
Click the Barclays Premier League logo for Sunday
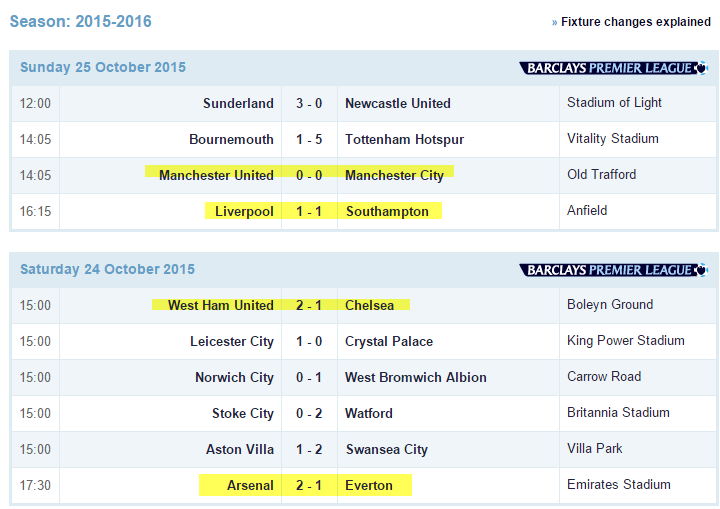[613, 68]
